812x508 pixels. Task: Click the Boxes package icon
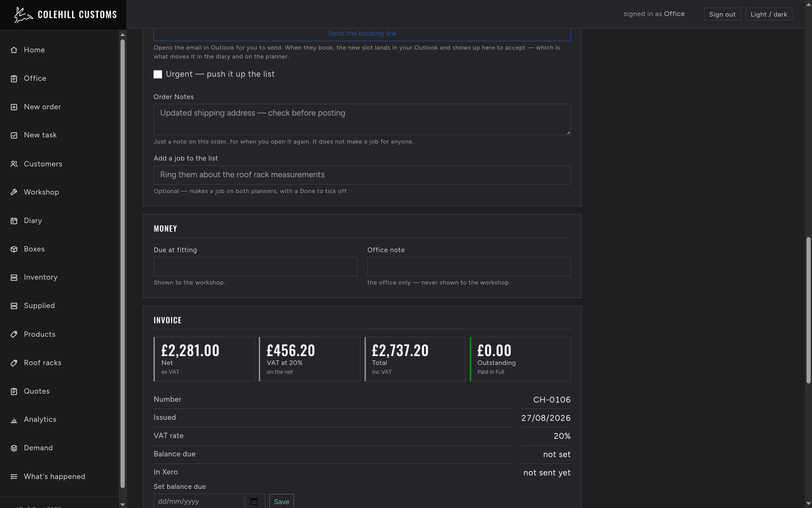(x=14, y=249)
